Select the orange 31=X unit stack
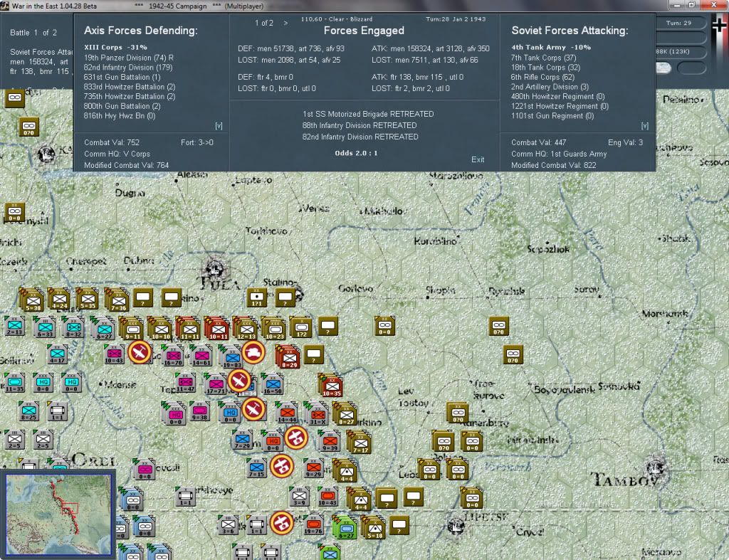The image size is (729, 560). click(x=316, y=413)
